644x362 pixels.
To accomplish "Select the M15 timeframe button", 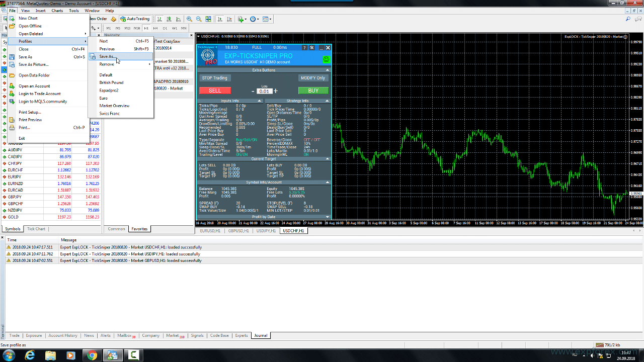I will click(127, 28).
